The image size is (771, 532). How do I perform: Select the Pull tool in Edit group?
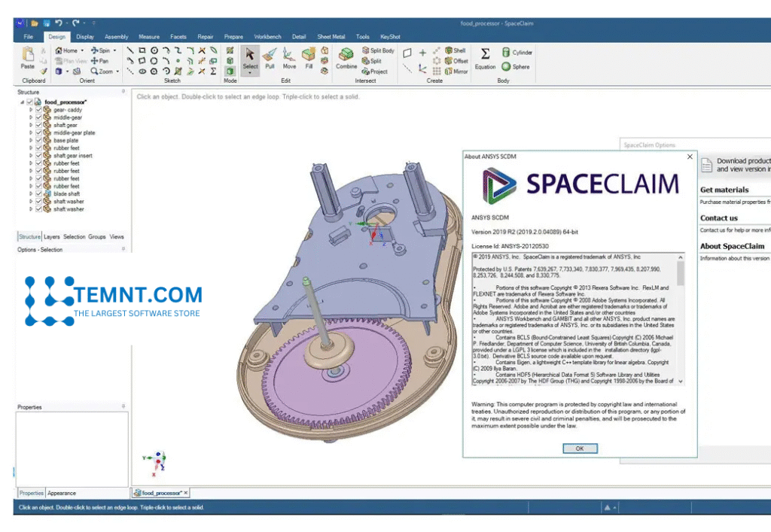(x=269, y=58)
